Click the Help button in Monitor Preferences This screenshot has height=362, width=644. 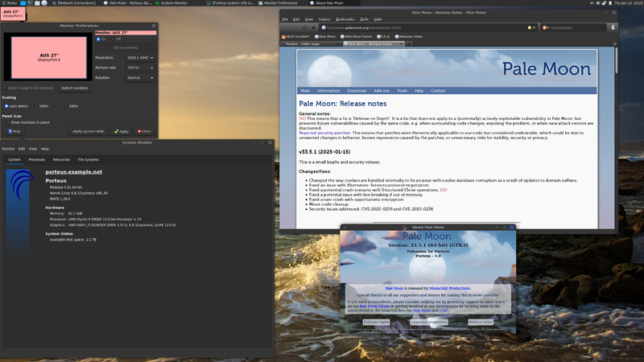pyautogui.click(x=13, y=131)
